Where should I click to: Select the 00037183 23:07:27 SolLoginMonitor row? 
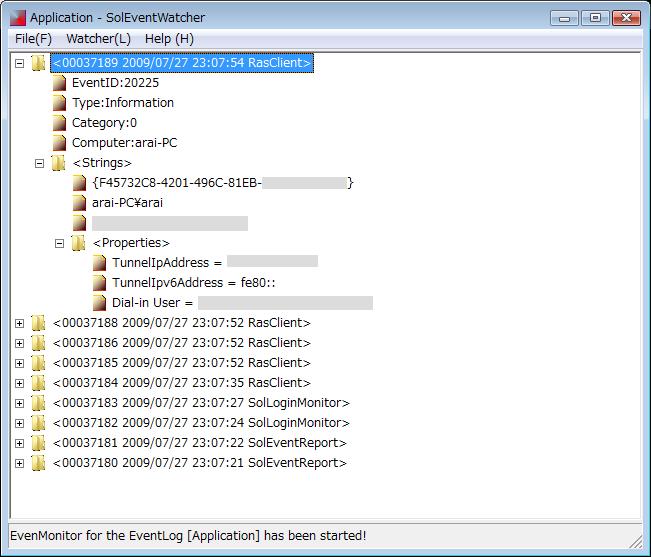201,403
